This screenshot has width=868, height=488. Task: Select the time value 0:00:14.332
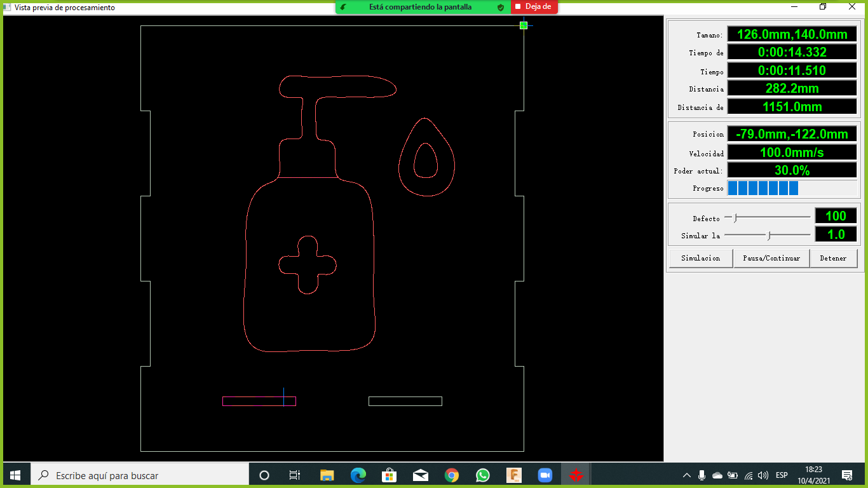coord(792,52)
